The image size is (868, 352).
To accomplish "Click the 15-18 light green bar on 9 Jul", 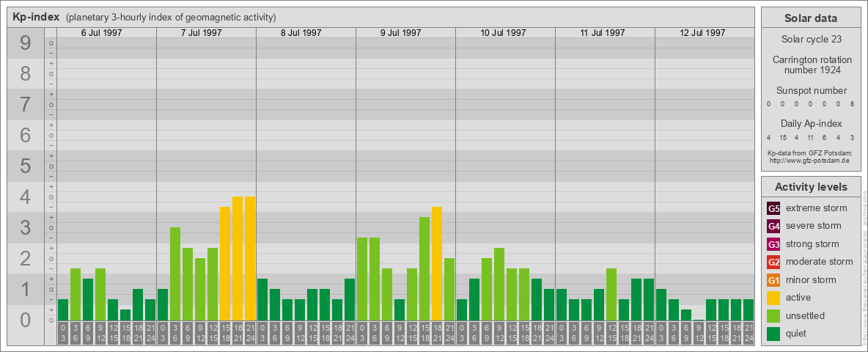I will pos(424,269).
